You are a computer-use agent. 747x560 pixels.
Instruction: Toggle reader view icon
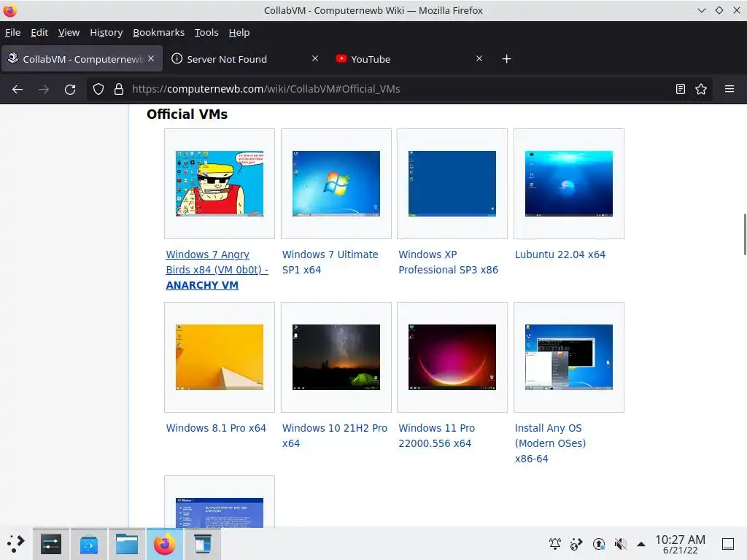point(681,89)
